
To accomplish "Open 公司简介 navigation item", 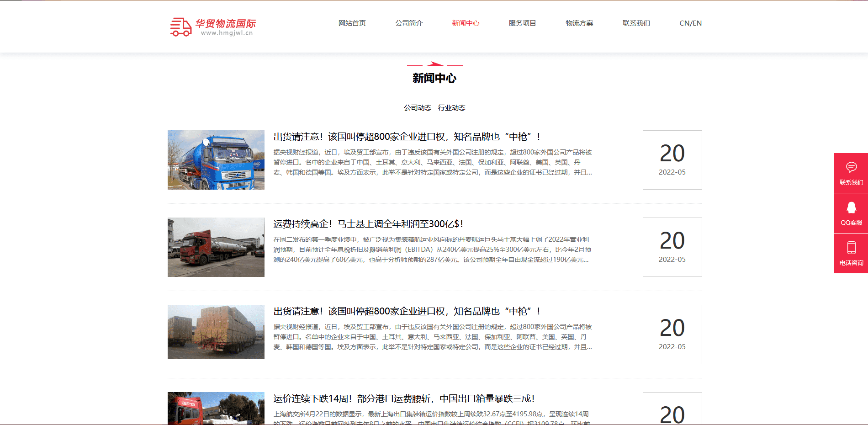I will (409, 23).
